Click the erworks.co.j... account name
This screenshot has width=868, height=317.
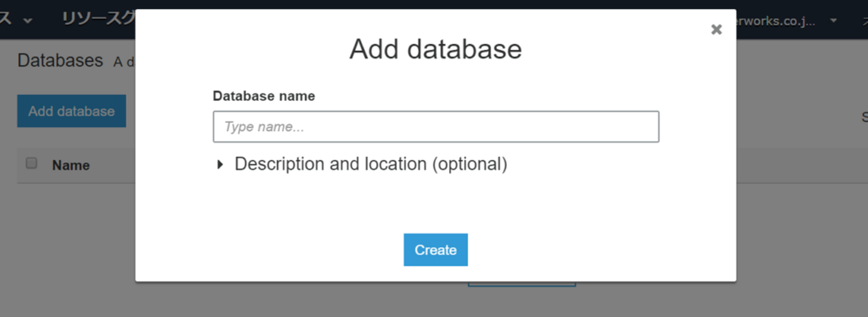pos(776,21)
